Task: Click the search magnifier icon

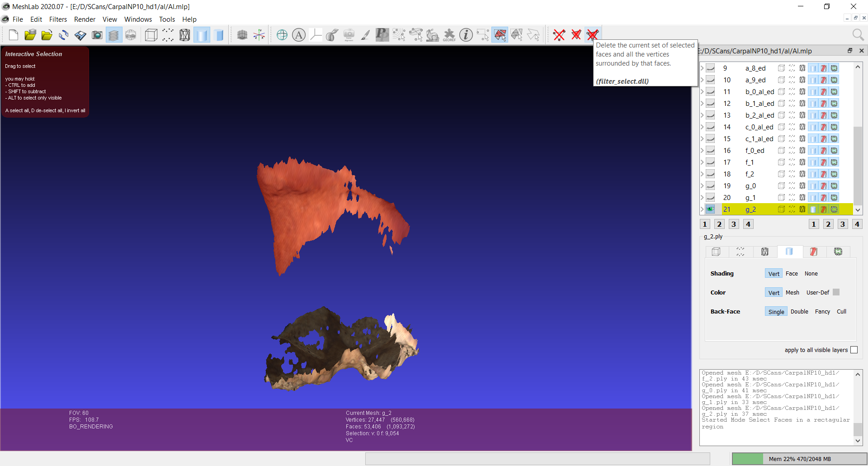Action: coord(858,35)
